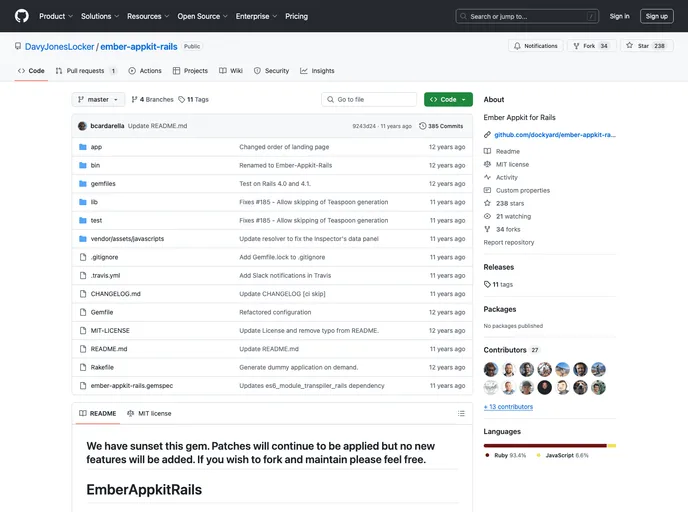The height and width of the screenshot is (512, 688).
Task: Click the bcardarella author avatar
Action: pyautogui.click(x=82, y=126)
